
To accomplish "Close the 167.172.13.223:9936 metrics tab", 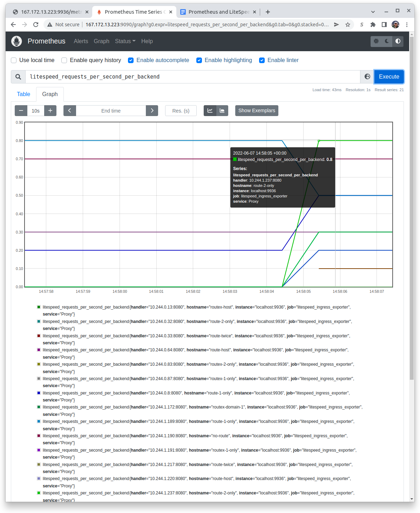I will point(87,12).
